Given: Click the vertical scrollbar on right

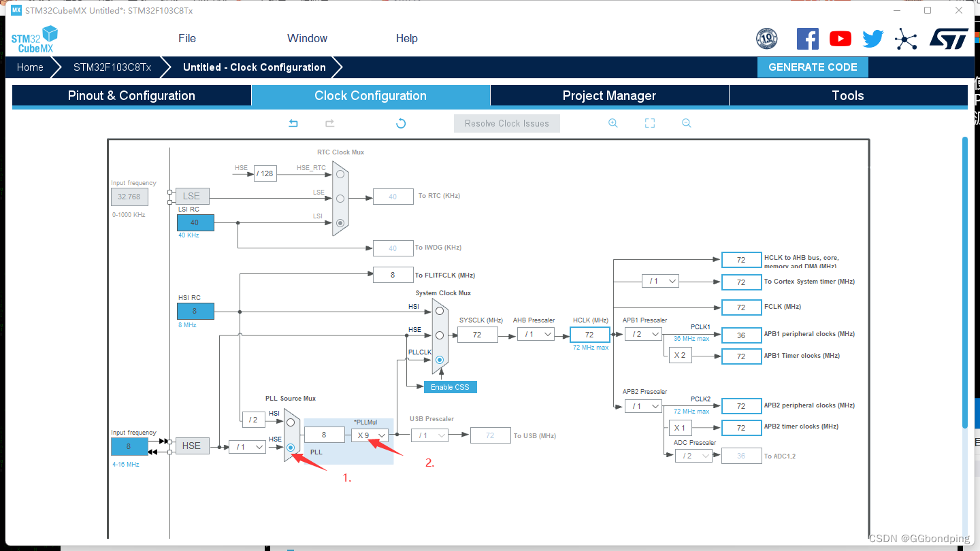Looking at the screenshot, I should click(964, 282).
